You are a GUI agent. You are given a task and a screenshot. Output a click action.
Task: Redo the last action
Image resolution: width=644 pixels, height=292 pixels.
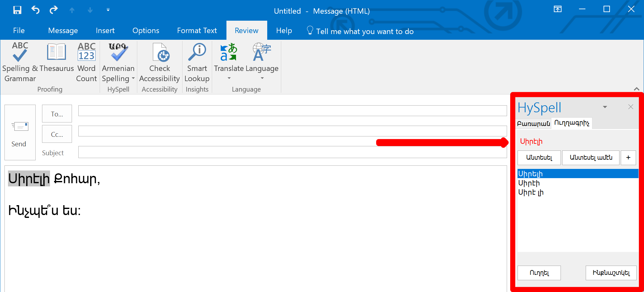tap(54, 10)
